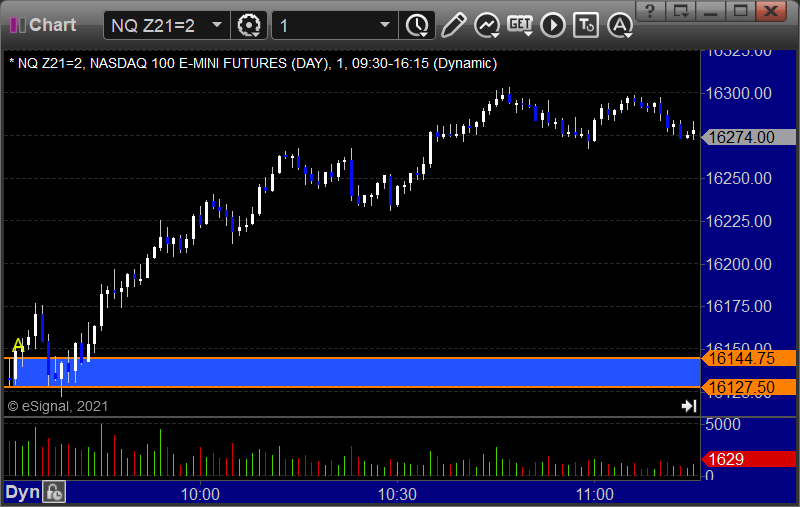Click the window link dropdown button
The image size is (800, 507).
coord(681,11)
